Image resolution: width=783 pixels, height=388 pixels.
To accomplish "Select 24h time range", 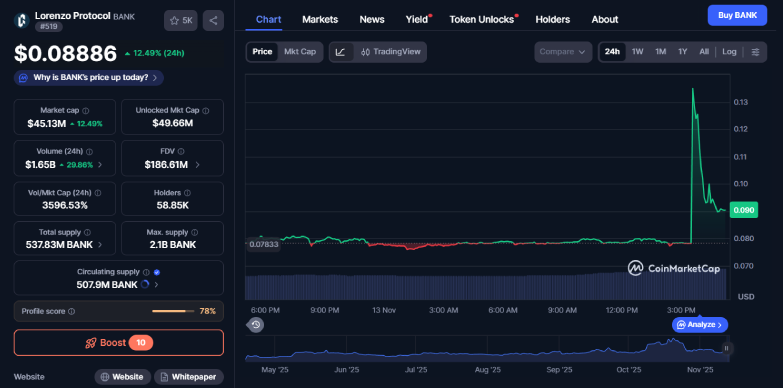I will click(x=612, y=52).
